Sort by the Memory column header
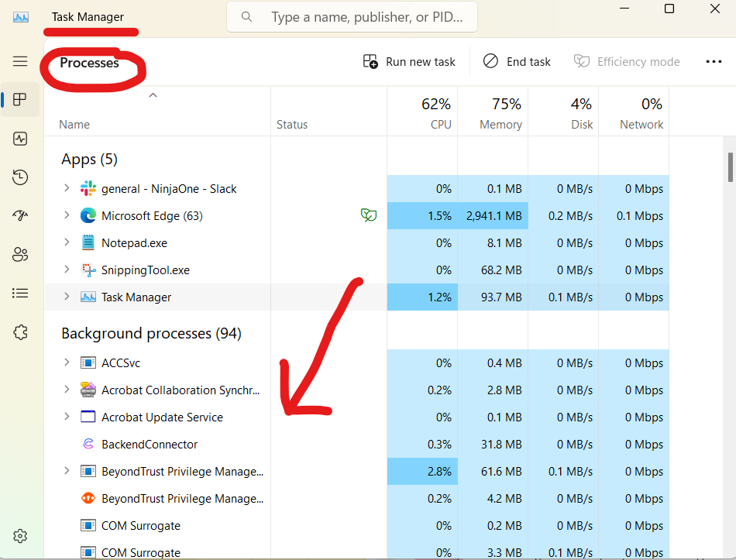Viewport: 736px width, 560px height. click(493, 112)
